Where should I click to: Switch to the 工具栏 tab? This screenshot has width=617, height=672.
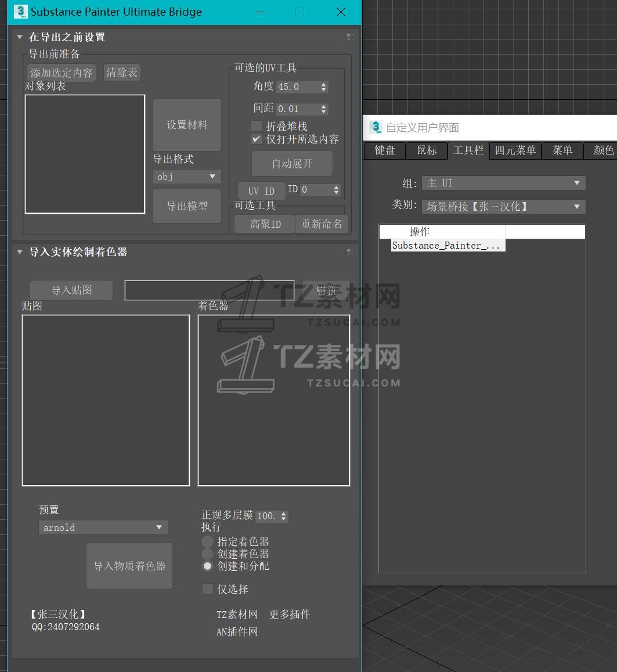coord(468,150)
